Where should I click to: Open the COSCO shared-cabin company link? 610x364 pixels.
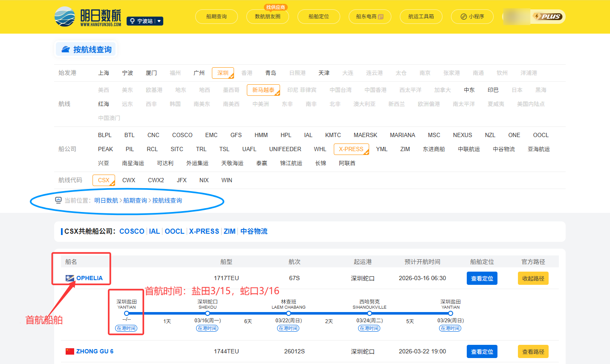(132, 231)
